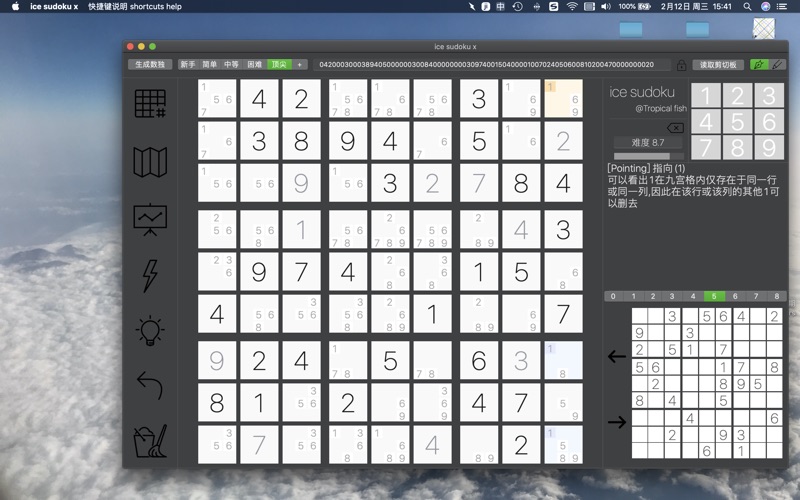This screenshot has height=500, width=800.
Task: Click the lightbulb hint icon
Action: coord(150,331)
